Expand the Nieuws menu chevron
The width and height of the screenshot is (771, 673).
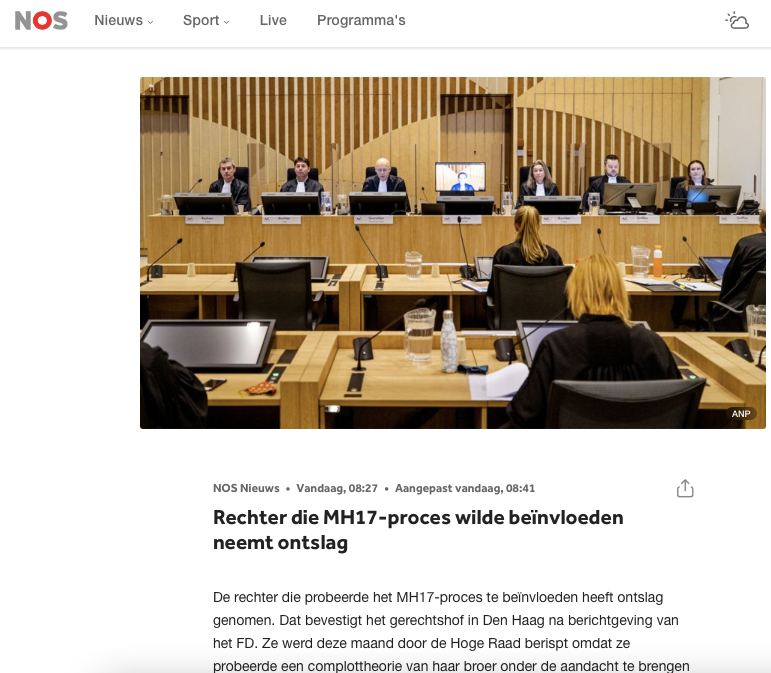(x=151, y=22)
